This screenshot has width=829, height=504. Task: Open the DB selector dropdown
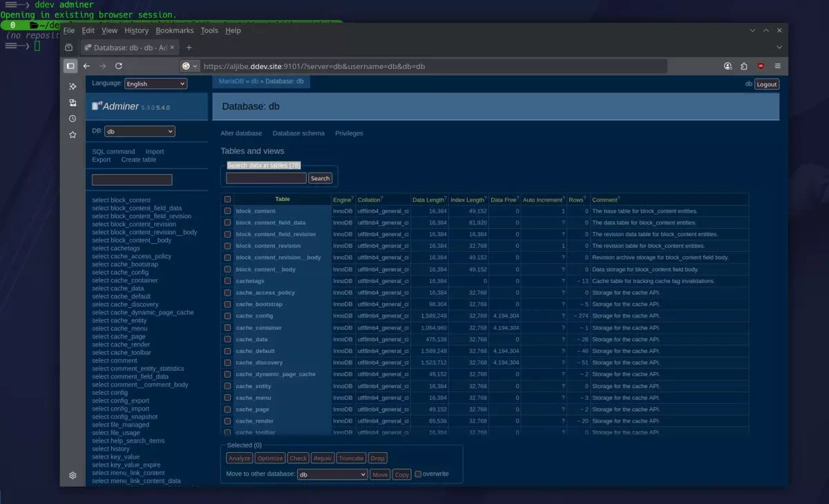click(x=140, y=131)
